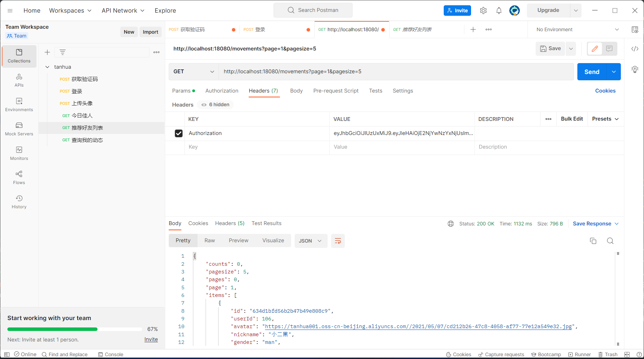Open the APIs sidebar panel

(x=19, y=80)
